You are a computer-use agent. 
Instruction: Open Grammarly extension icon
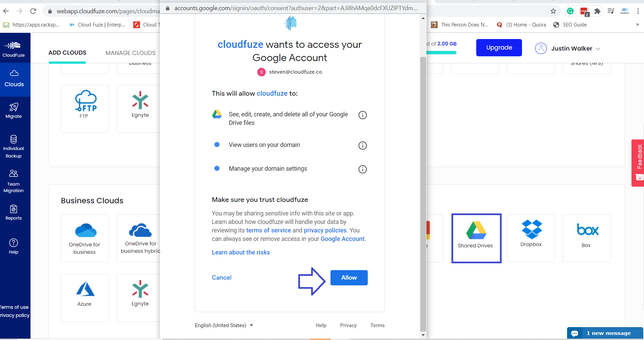tap(570, 11)
